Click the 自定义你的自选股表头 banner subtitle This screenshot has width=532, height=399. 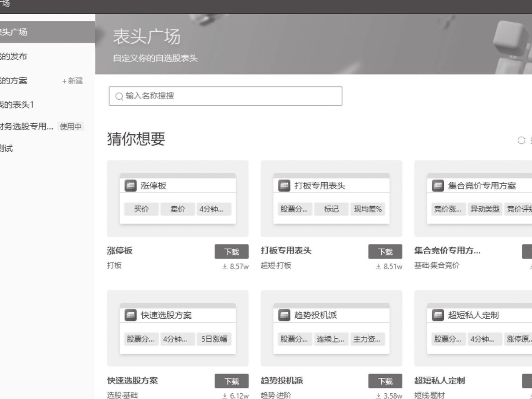(x=155, y=58)
